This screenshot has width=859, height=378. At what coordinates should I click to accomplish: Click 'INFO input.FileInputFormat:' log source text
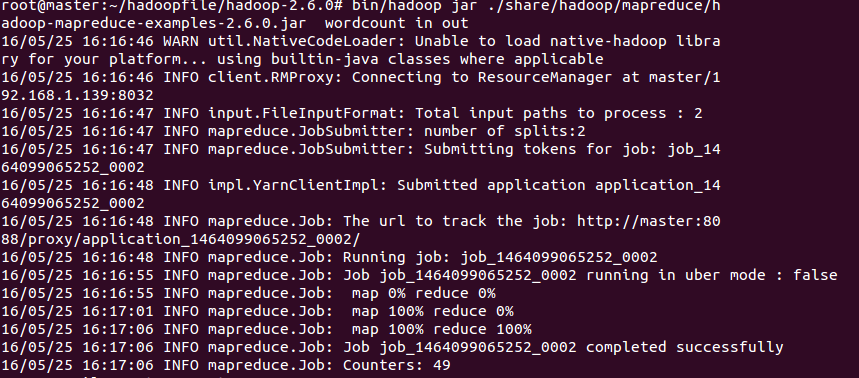click(284, 113)
